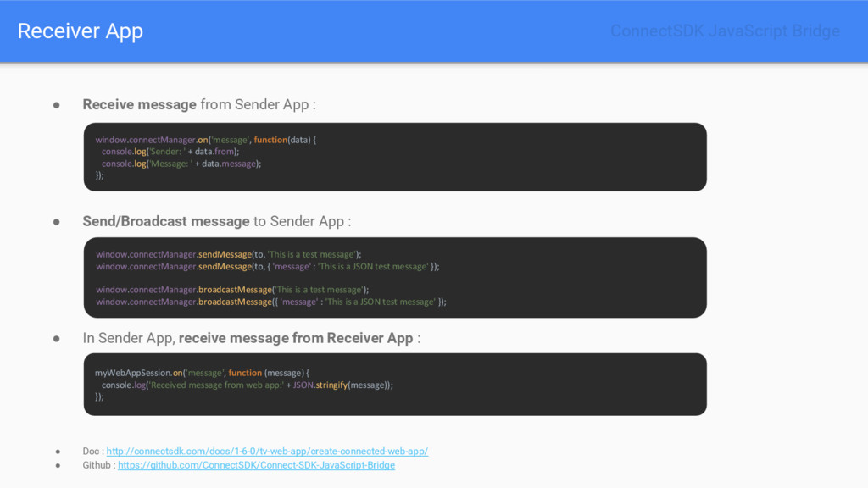
Task: Click 'Send/Broadcast message to Sender App' heading
Action: click(x=216, y=221)
